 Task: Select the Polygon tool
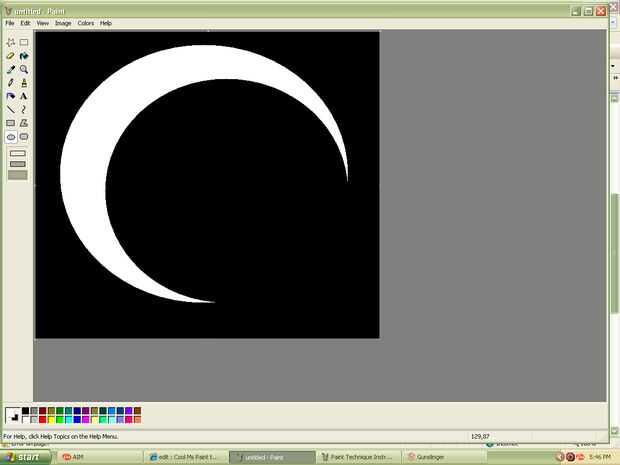click(x=24, y=123)
